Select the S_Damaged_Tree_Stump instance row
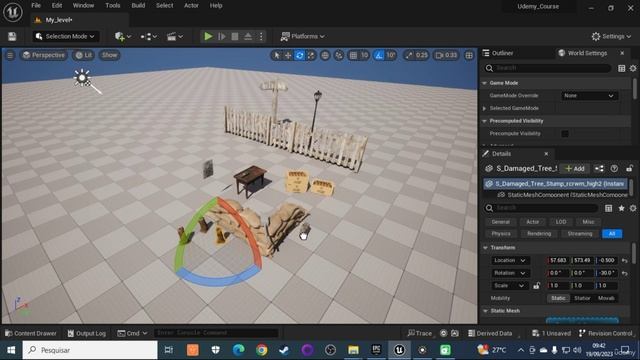The height and width of the screenshot is (360, 640). point(556,184)
